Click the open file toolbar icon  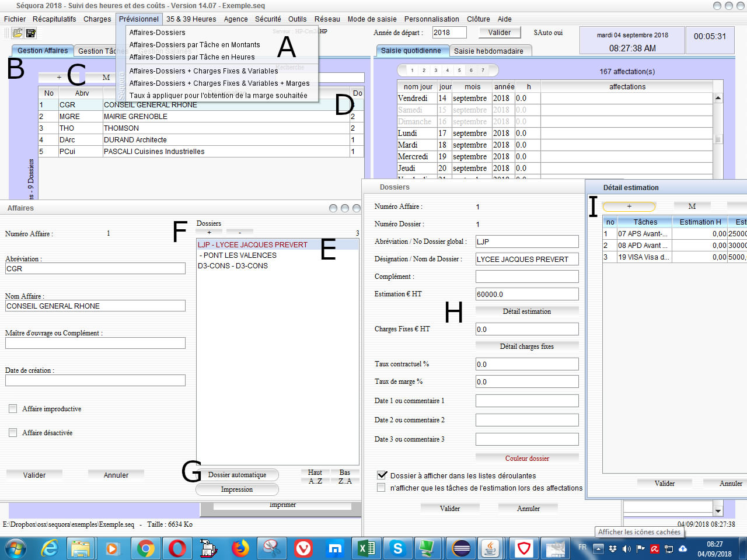pos(18,33)
